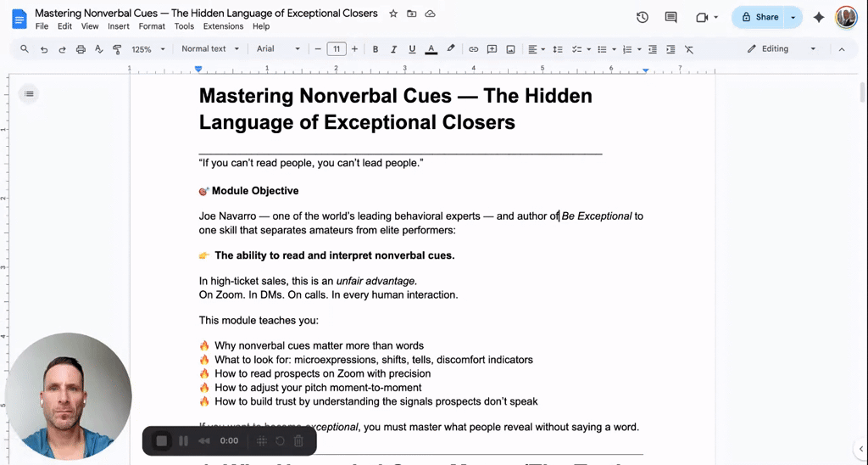
Task: Open the zoom 125% dropdown
Action: [x=148, y=49]
